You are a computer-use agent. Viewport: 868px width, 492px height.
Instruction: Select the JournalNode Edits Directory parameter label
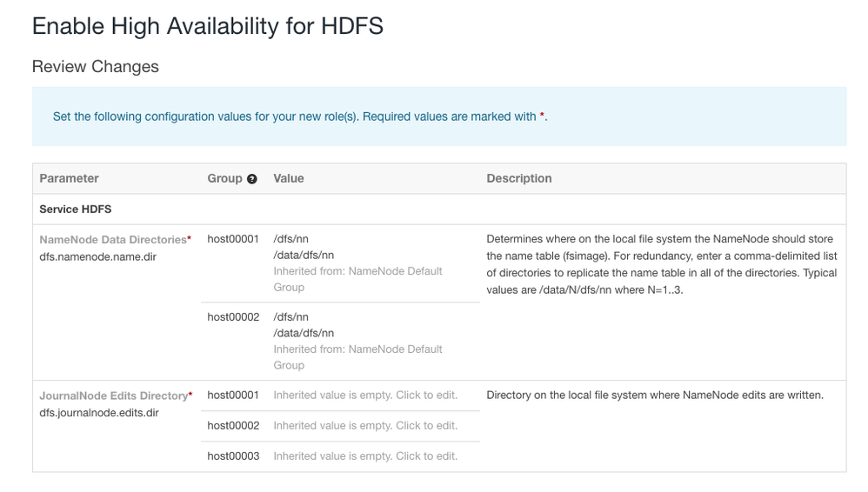[113, 396]
